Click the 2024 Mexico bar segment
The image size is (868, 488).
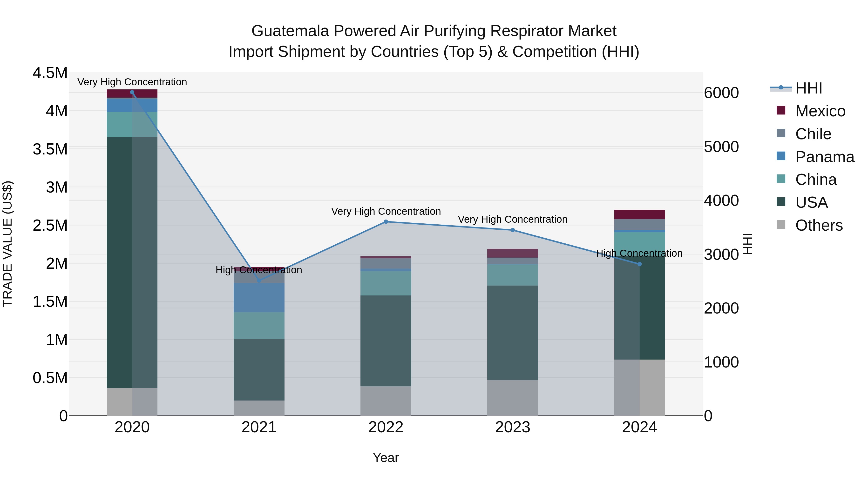[x=639, y=214]
